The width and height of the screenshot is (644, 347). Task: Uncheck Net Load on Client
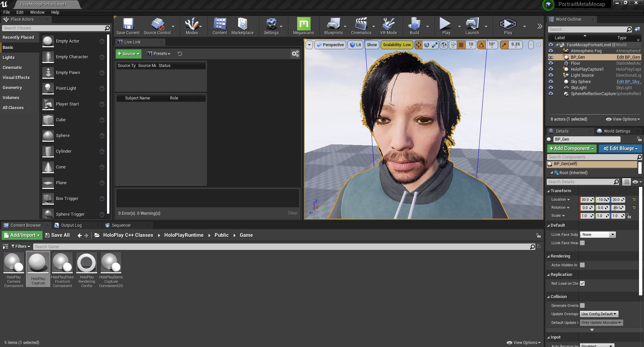point(582,283)
